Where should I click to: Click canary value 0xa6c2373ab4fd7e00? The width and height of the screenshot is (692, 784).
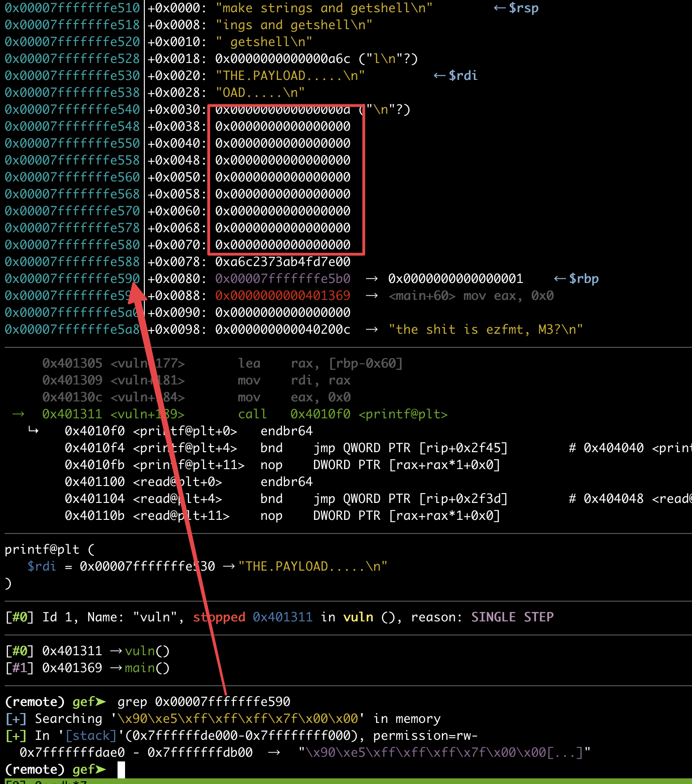(x=283, y=262)
